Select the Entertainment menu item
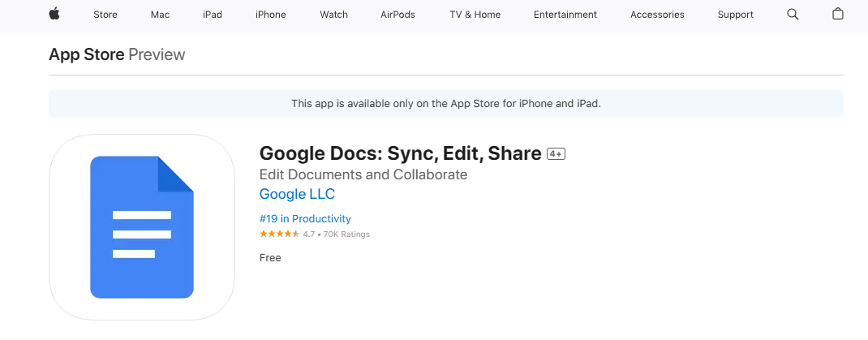 565,15
